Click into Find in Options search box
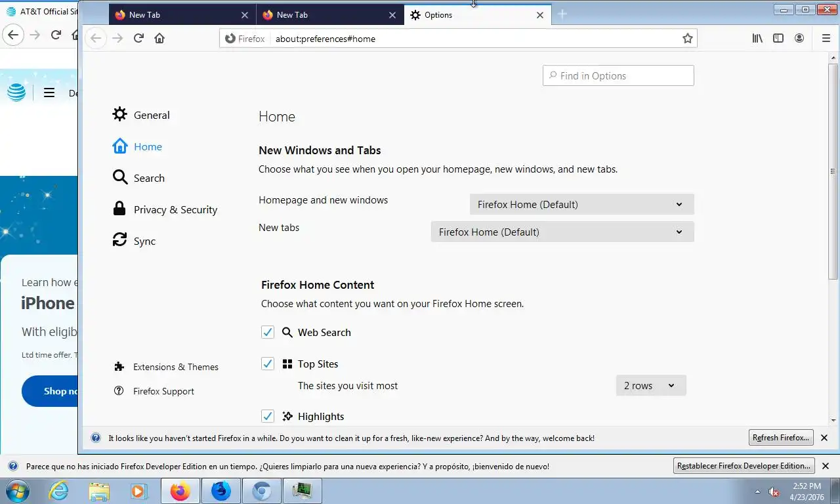840x504 pixels. (x=618, y=75)
